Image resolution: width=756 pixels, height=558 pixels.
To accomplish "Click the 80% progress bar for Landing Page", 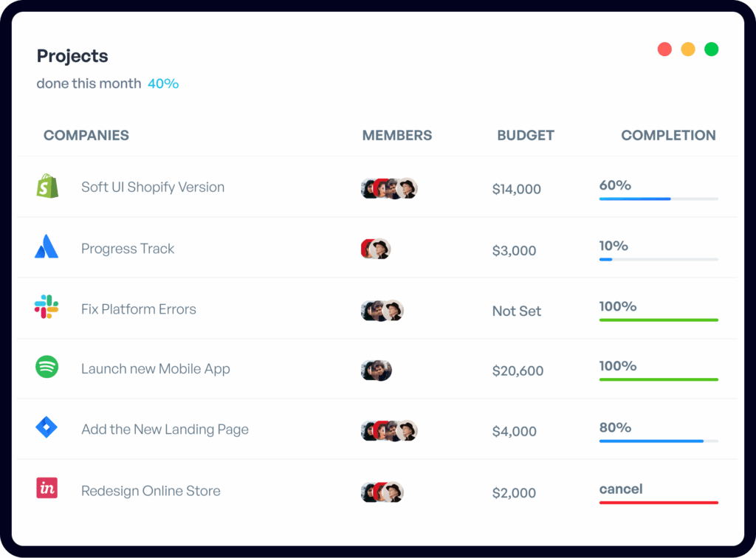I will point(659,441).
